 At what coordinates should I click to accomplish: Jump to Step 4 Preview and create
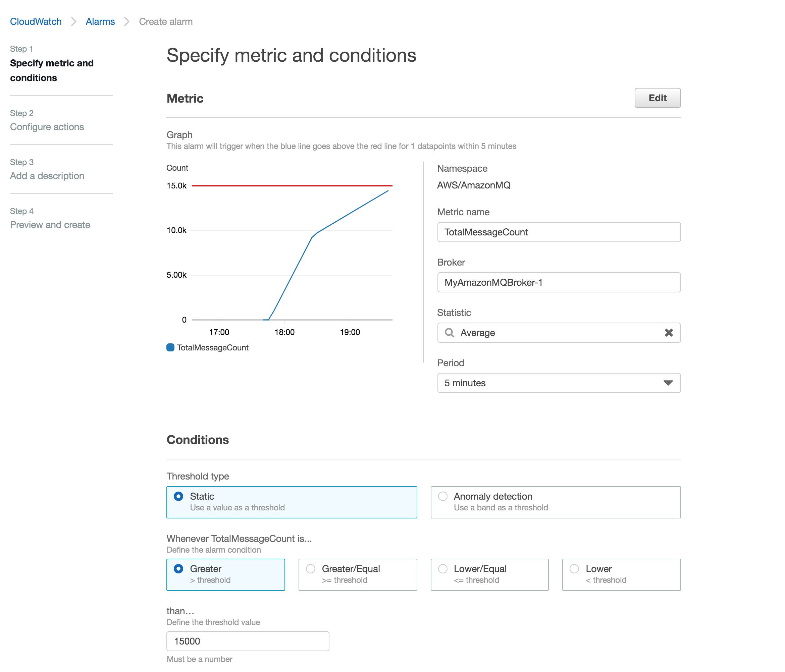click(x=50, y=225)
